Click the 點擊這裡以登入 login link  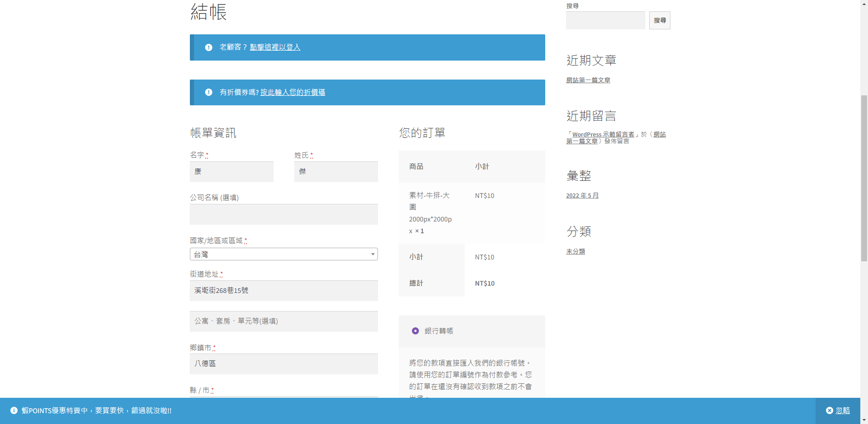[x=275, y=47]
